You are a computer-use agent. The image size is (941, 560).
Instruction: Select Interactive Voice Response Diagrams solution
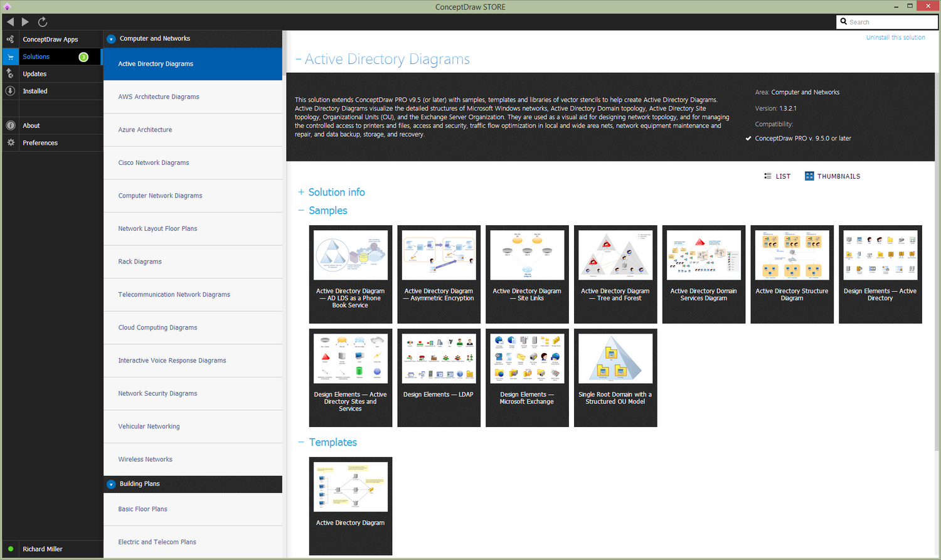[x=193, y=361]
